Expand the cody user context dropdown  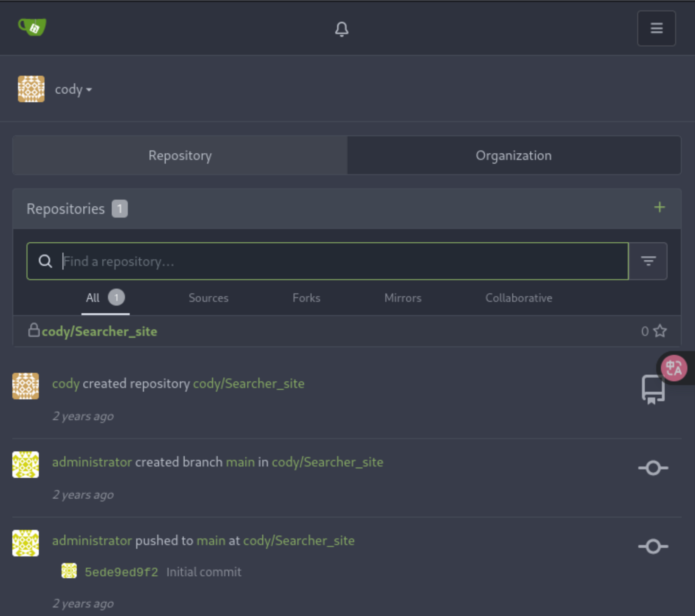point(73,89)
